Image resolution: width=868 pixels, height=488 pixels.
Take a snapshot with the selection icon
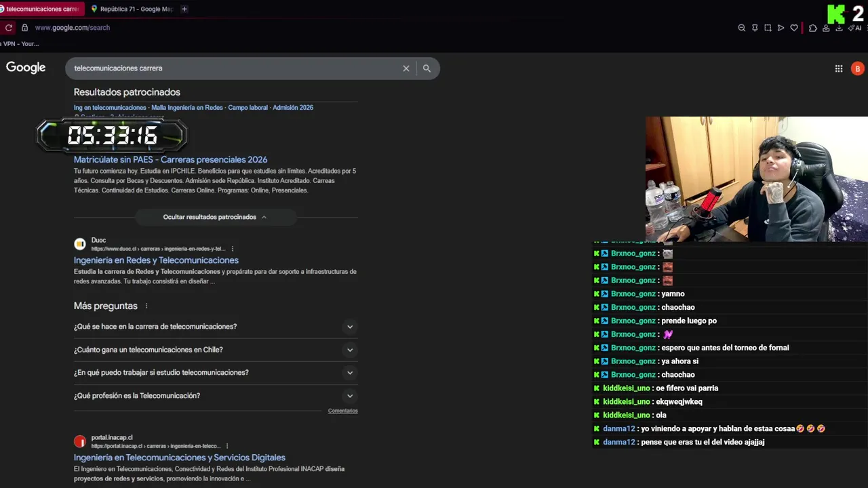pyautogui.click(x=768, y=28)
